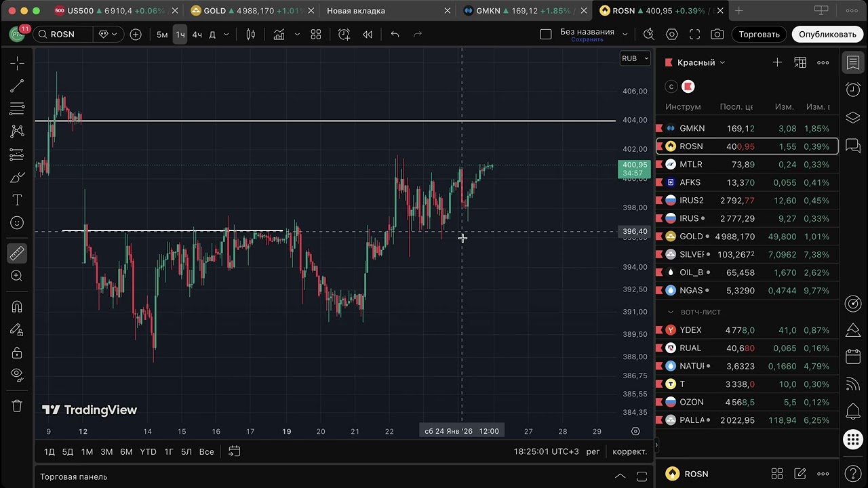
Task: Remove all drawings with the trash icon
Action: tap(17, 405)
